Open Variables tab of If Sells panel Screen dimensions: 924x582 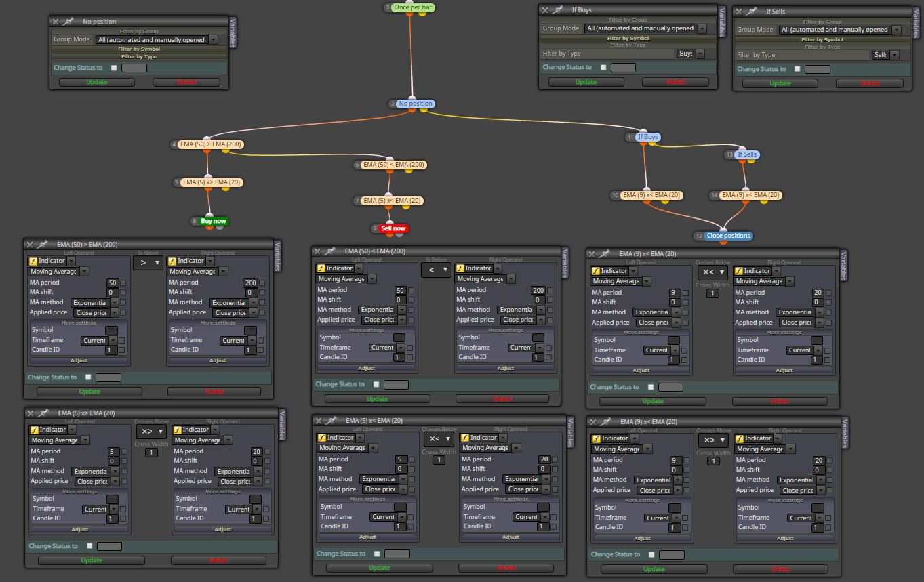[916, 22]
